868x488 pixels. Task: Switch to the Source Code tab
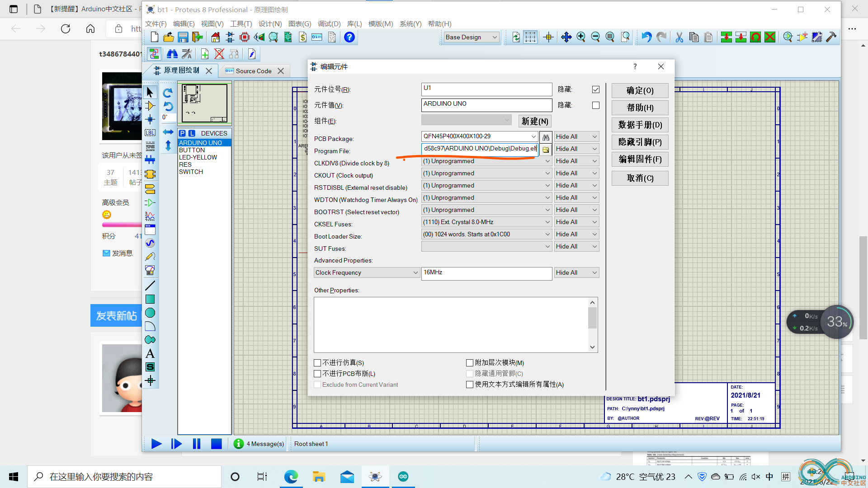click(x=254, y=71)
